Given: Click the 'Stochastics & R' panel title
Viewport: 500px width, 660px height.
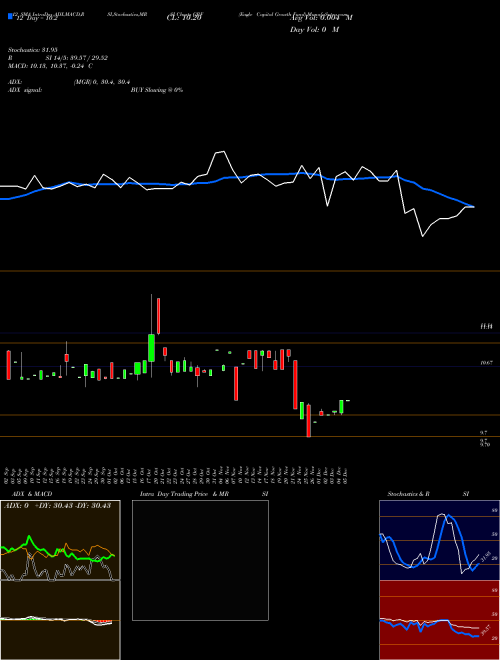Looking at the screenshot, I should click(409, 494).
